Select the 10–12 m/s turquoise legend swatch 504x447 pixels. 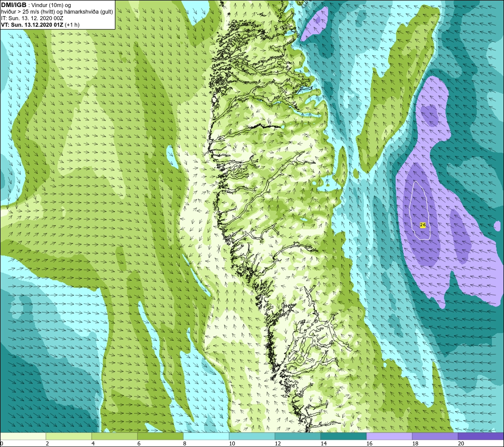[252, 436]
